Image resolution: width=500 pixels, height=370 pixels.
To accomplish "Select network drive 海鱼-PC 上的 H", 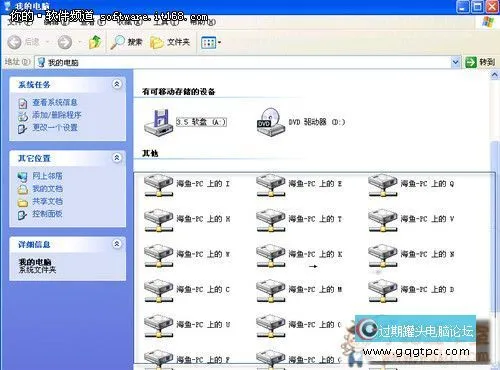I will [187, 220].
